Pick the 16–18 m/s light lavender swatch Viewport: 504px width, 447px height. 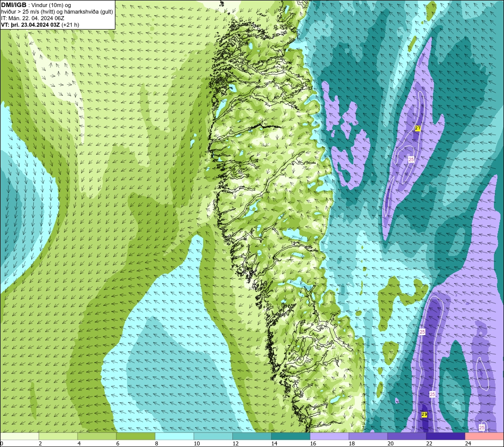point(330,436)
